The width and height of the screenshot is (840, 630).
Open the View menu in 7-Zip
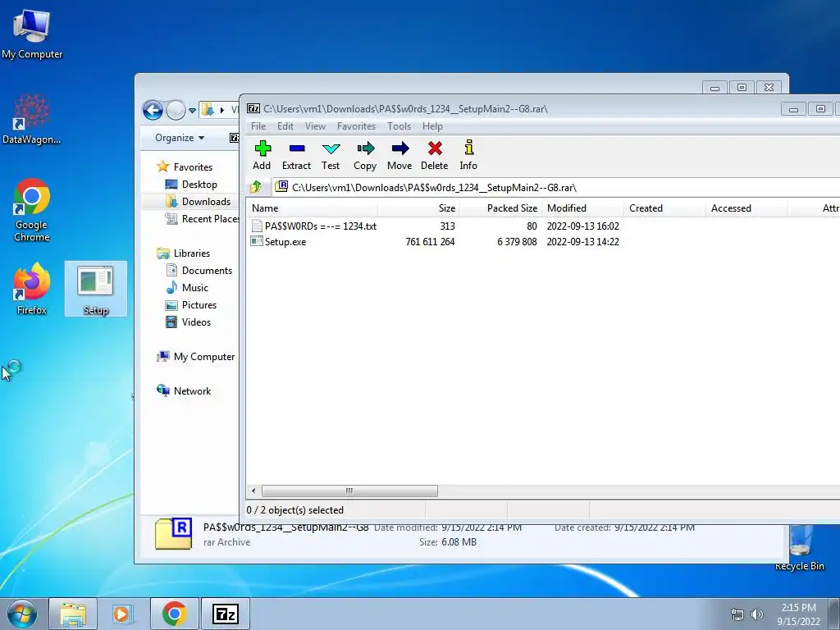tap(315, 126)
